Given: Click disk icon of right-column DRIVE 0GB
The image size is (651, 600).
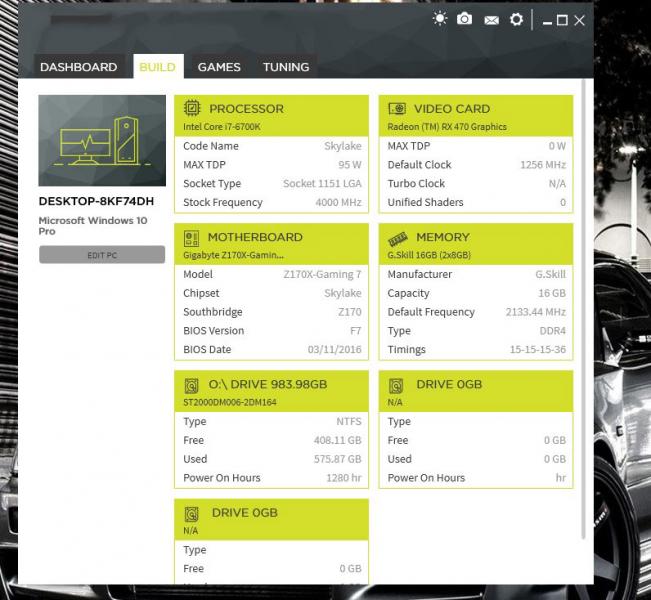Looking at the screenshot, I should (396, 386).
